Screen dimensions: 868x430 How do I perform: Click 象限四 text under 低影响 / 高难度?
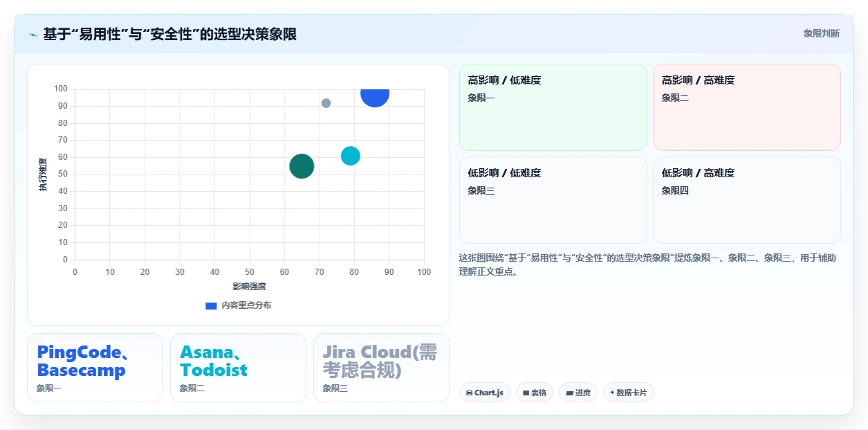point(675,190)
